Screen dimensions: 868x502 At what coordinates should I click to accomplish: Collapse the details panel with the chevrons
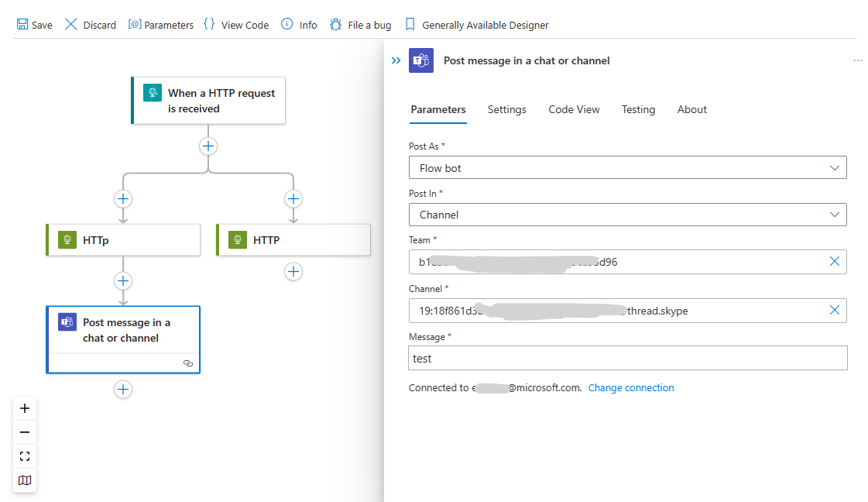(396, 60)
